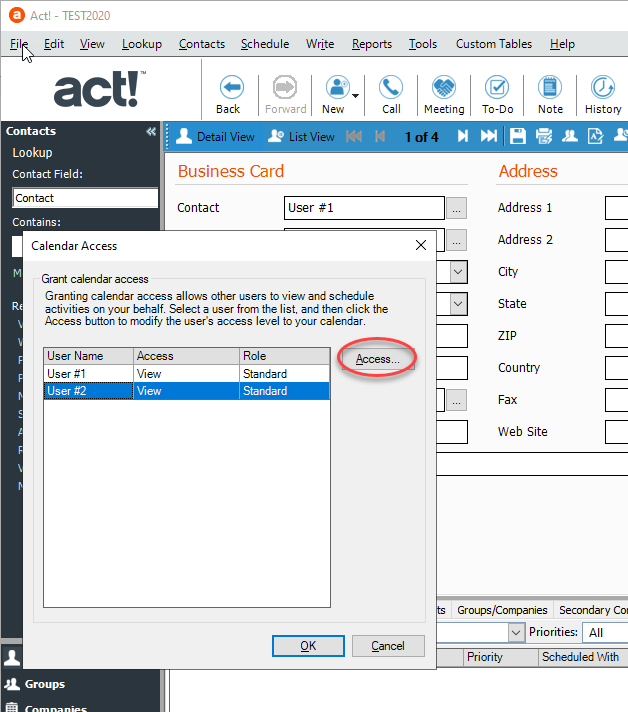Click the To-Do checkmark icon

click(497, 87)
